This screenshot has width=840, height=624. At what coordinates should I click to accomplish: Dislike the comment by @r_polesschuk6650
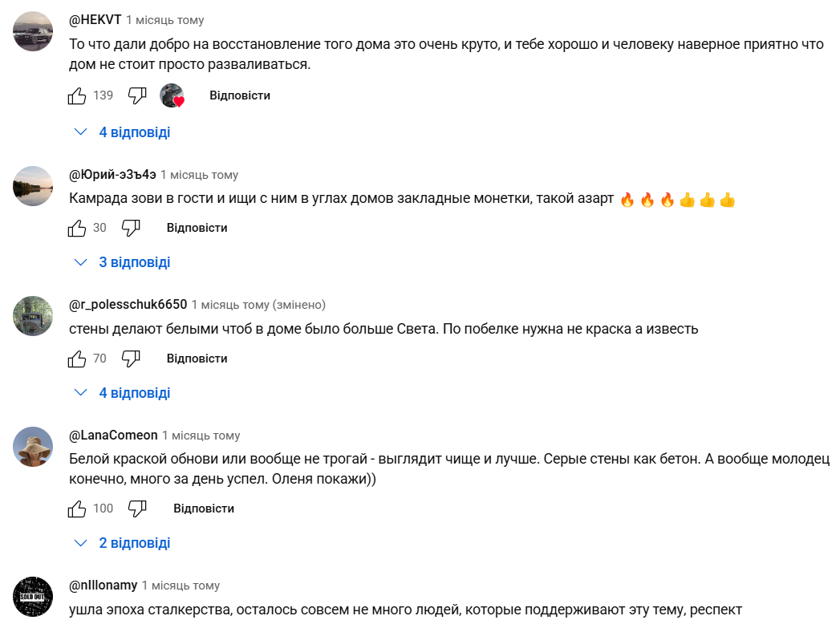coord(131,359)
